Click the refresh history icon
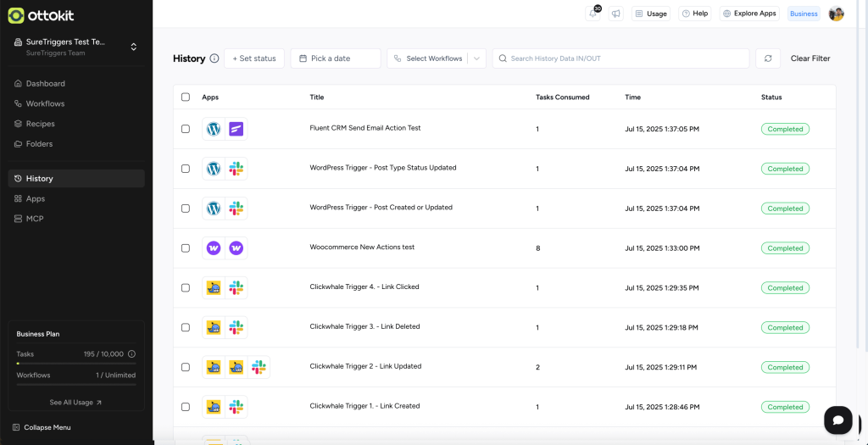This screenshot has height=445, width=868. pyautogui.click(x=768, y=58)
